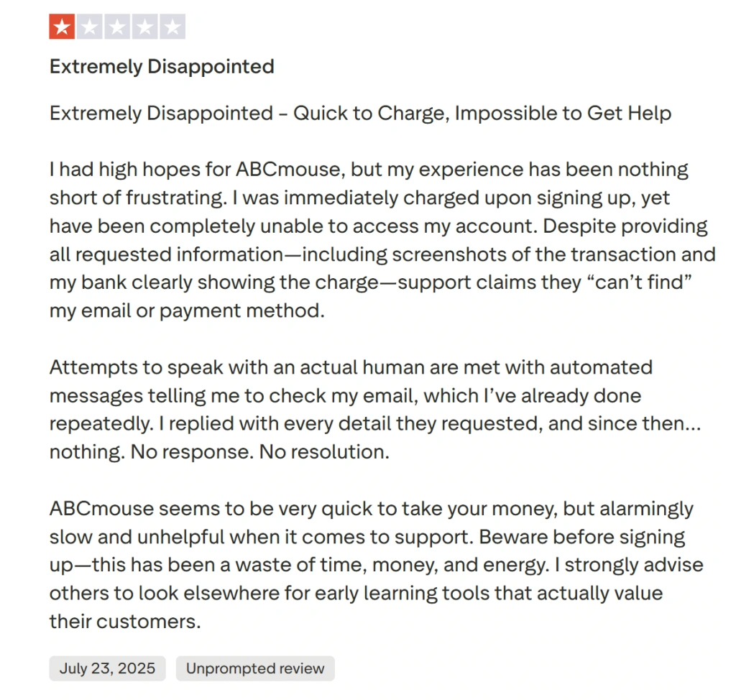Screen dimensions: 736x700
Task: Click the line "my email or payment method."
Action: pyautogui.click(x=188, y=311)
